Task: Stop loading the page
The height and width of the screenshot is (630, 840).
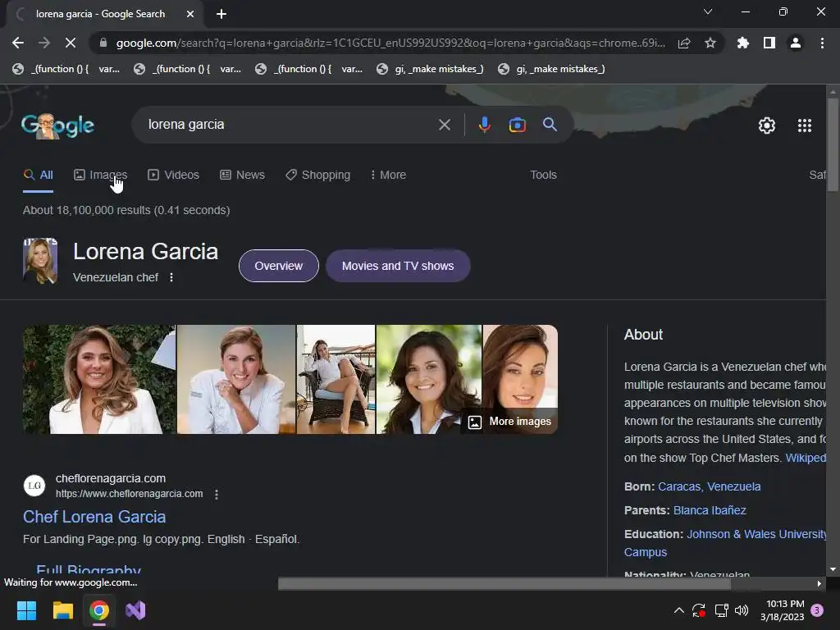Action: click(71, 43)
